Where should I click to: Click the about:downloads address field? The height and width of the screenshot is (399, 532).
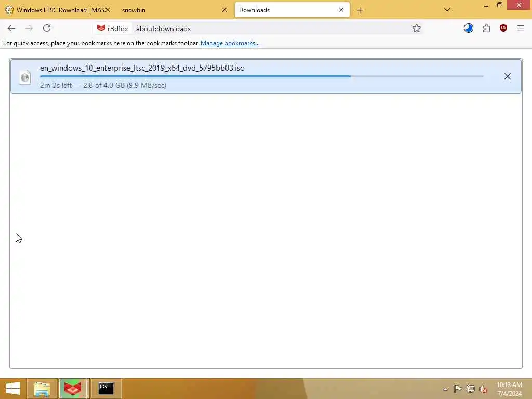(x=271, y=29)
